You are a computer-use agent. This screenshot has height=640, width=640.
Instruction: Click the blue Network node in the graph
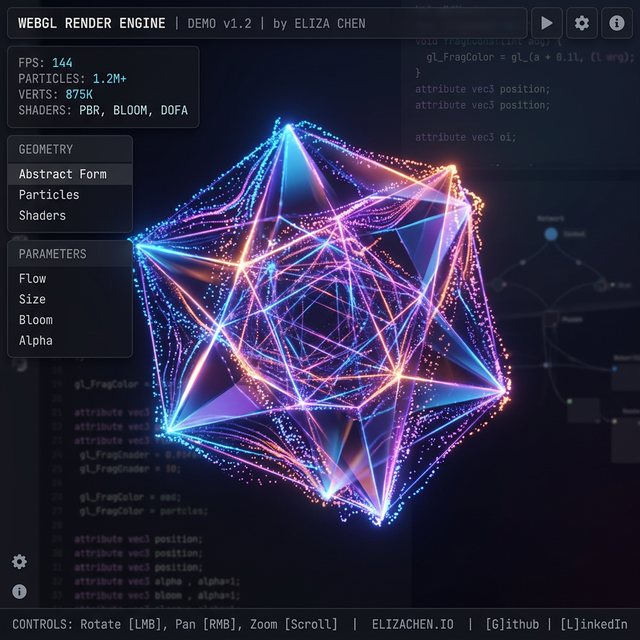(550, 234)
